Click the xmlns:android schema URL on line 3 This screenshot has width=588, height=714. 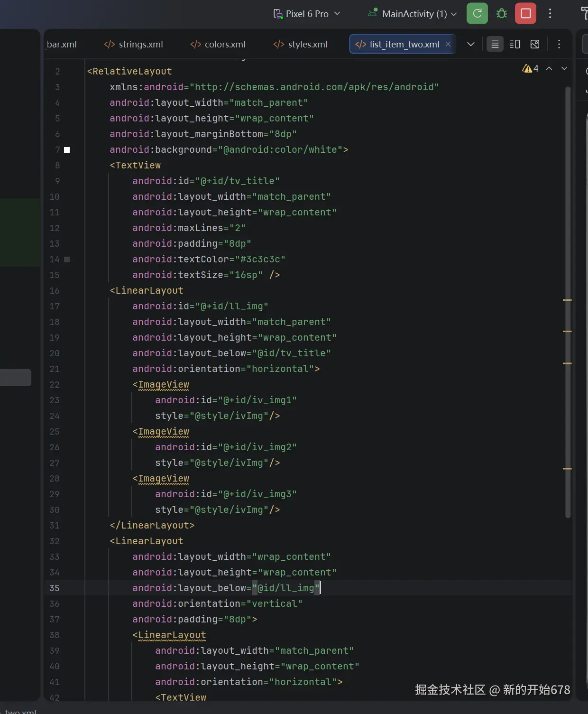point(314,87)
